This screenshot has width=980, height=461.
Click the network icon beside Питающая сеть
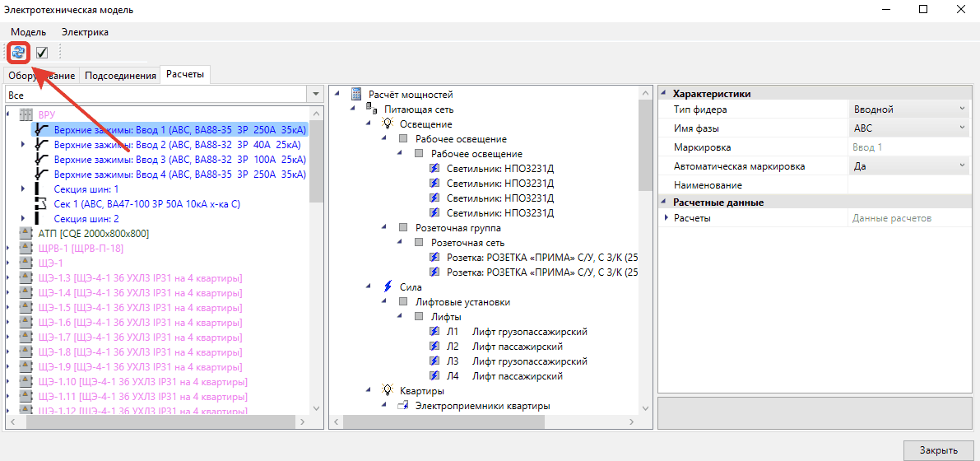coord(372,109)
